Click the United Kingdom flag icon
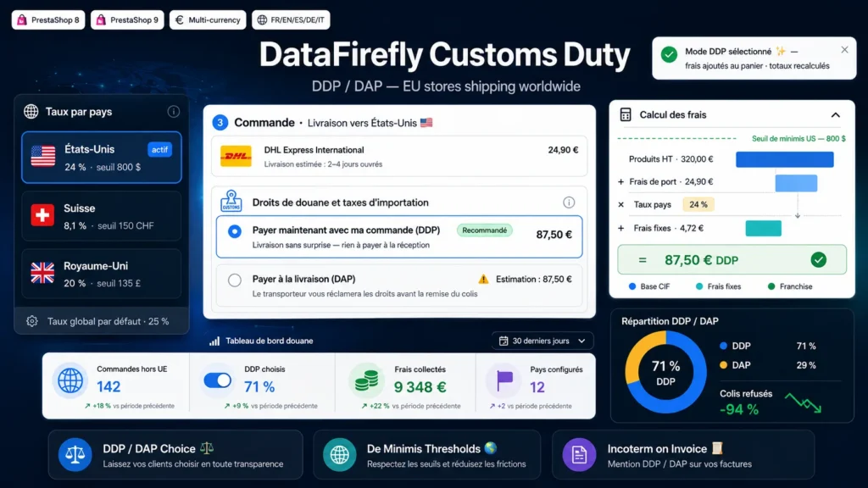This screenshot has height=488, width=868. coord(42,273)
